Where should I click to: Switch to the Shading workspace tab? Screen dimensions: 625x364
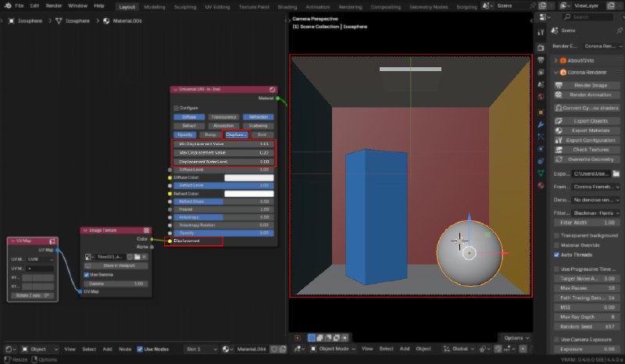click(287, 7)
